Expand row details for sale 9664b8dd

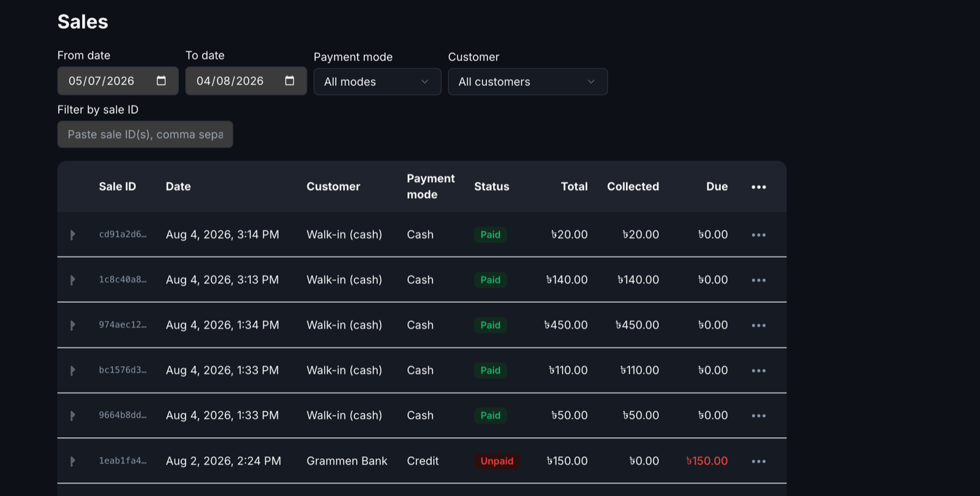click(72, 416)
